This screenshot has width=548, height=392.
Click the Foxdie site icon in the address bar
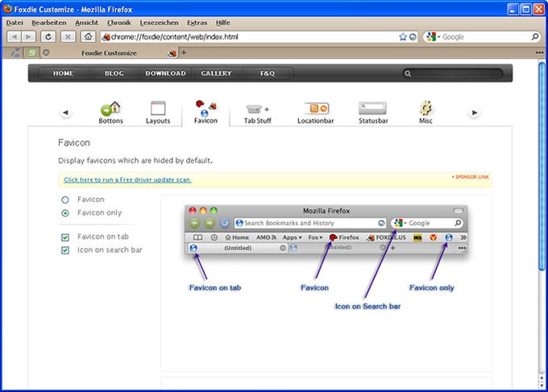click(106, 37)
